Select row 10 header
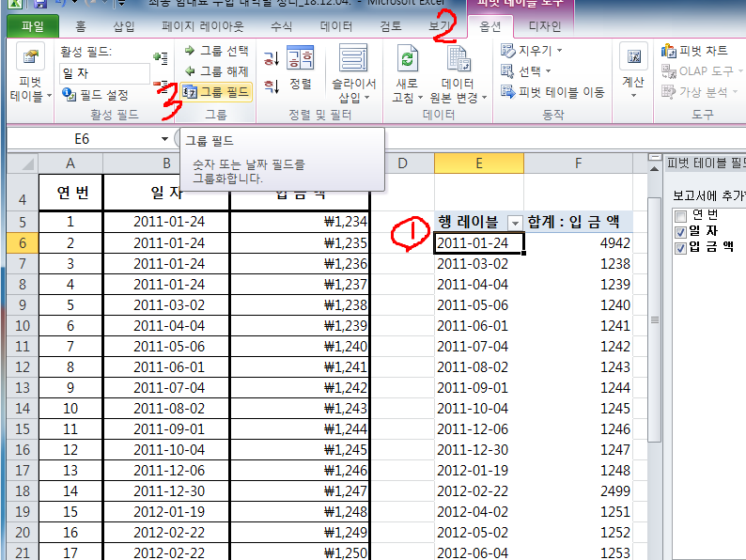The height and width of the screenshot is (560, 746). (x=23, y=326)
